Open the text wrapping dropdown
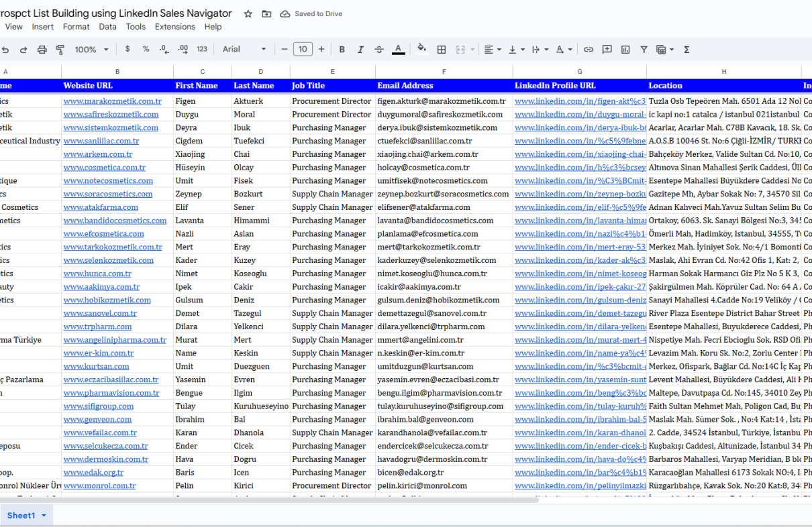 coord(539,50)
